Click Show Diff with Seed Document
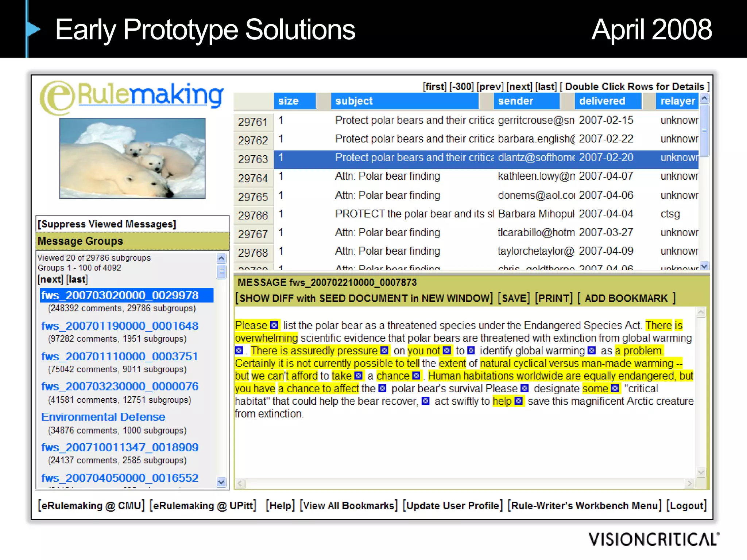747x560 pixels. point(364,298)
